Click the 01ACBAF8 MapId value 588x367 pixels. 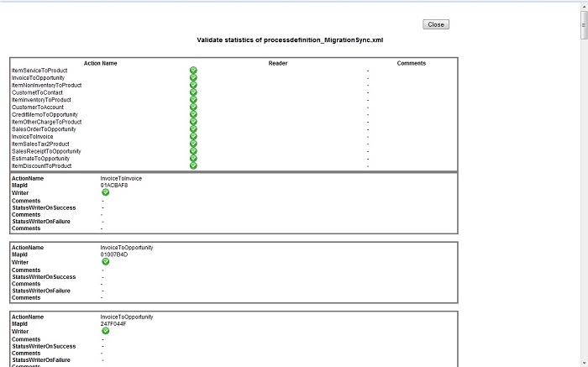(x=113, y=185)
